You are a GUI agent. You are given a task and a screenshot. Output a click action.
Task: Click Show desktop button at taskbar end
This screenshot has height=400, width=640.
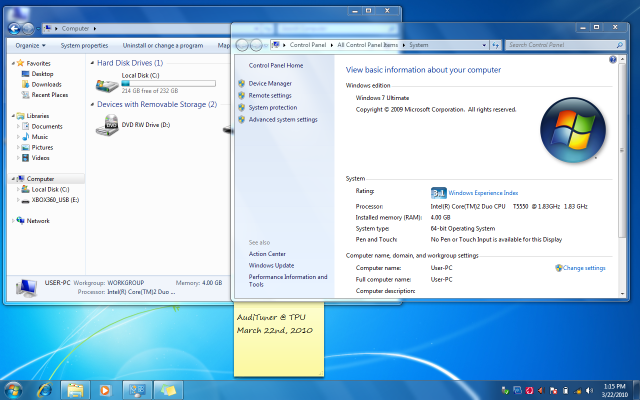[x=636, y=390]
